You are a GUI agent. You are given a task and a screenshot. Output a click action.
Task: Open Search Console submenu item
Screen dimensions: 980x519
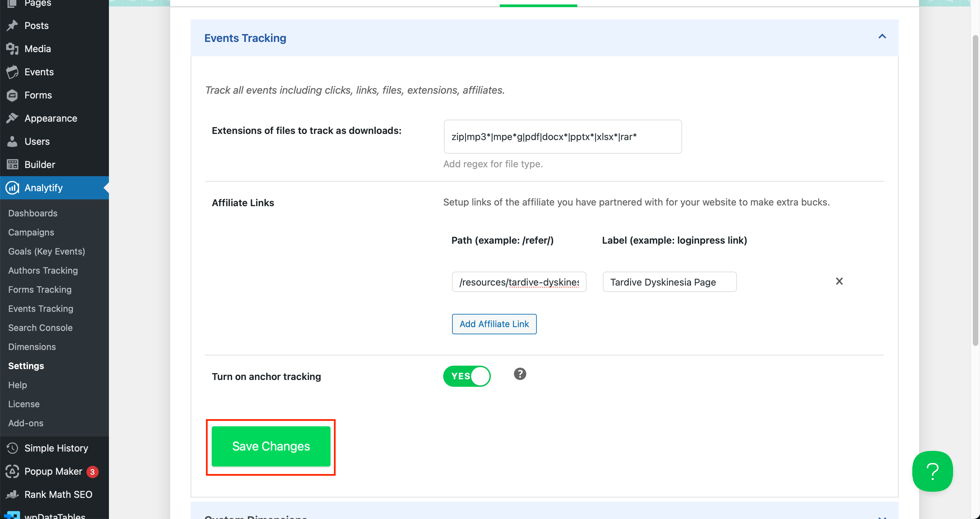click(40, 327)
